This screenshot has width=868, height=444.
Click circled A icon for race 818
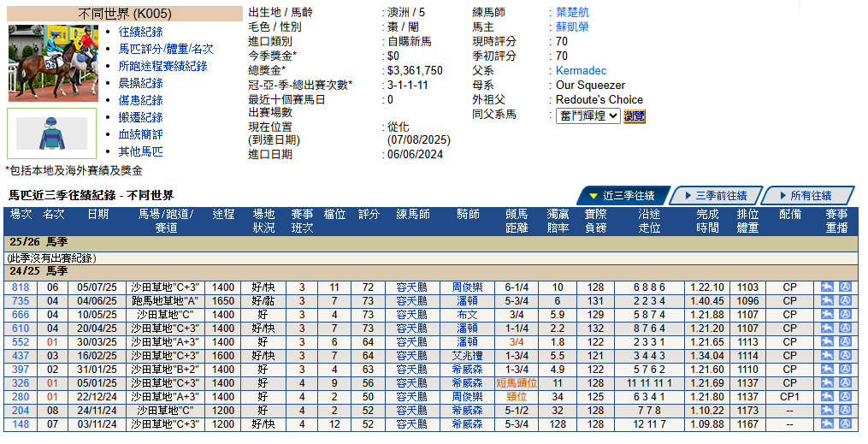[845, 287]
